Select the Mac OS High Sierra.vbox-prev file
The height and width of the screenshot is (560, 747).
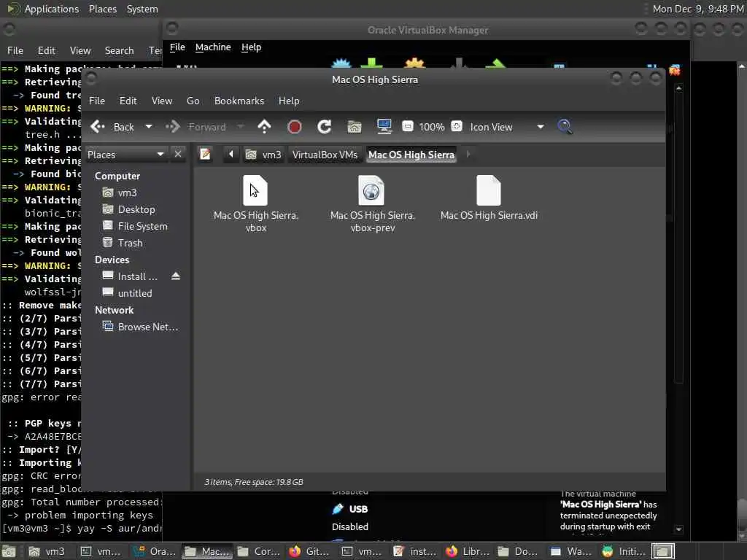coord(373,204)
